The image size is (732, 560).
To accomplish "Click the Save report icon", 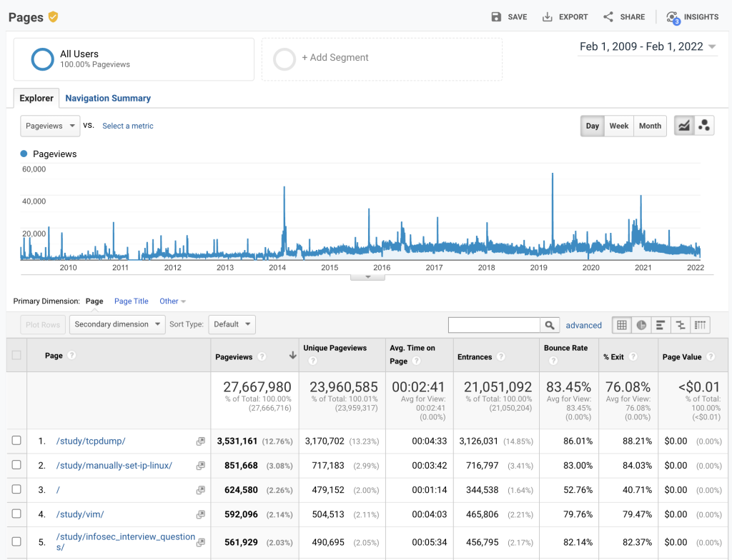I will 509,16.
